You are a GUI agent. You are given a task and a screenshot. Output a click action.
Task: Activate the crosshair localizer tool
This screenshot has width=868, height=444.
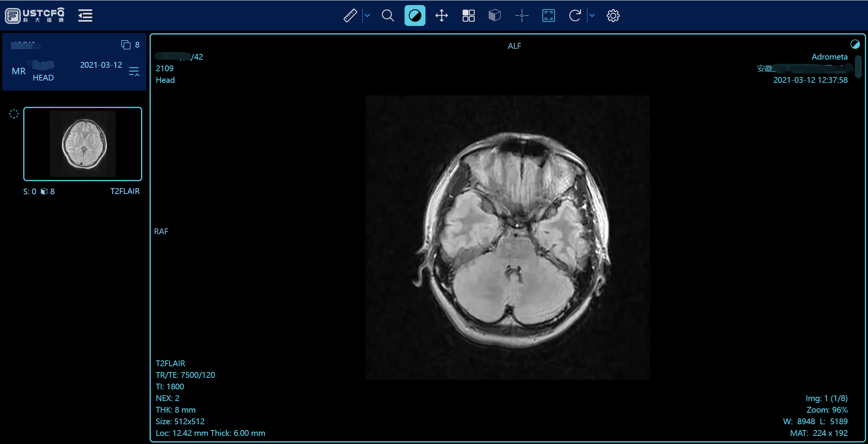tap(522, 15)
